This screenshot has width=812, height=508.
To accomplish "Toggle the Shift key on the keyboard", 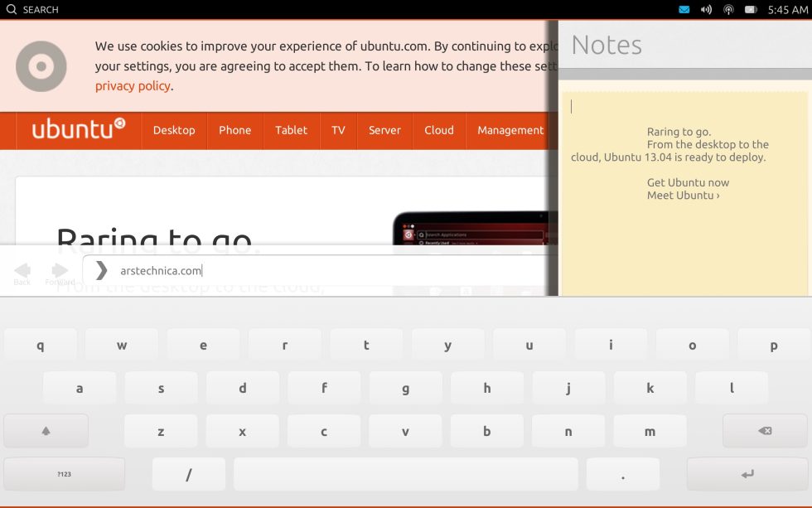I will pos(46,430).
